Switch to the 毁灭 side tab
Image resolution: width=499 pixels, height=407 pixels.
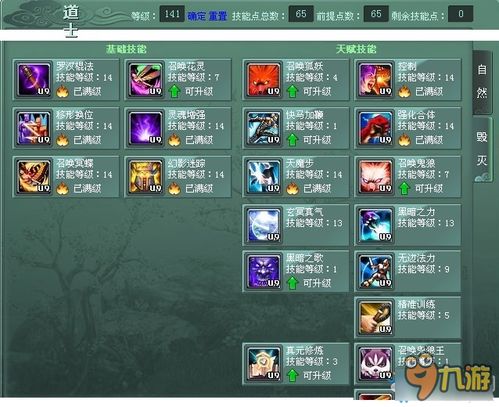pyautogui.click(x=482, y=149)
